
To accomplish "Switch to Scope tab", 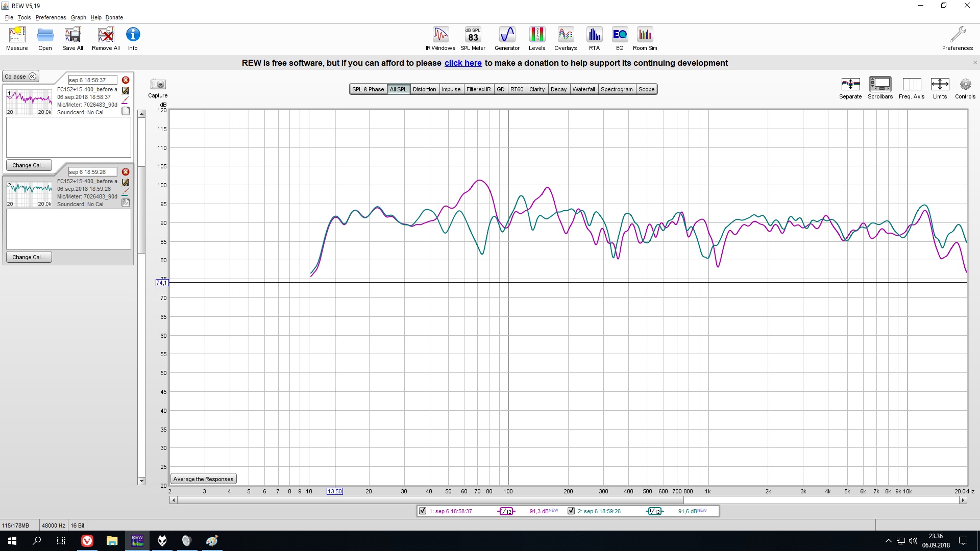I will [x=646, y=89].
